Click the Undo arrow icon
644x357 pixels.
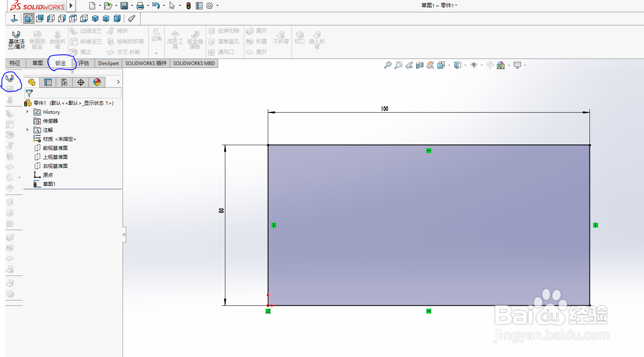(x=156, y=6)
